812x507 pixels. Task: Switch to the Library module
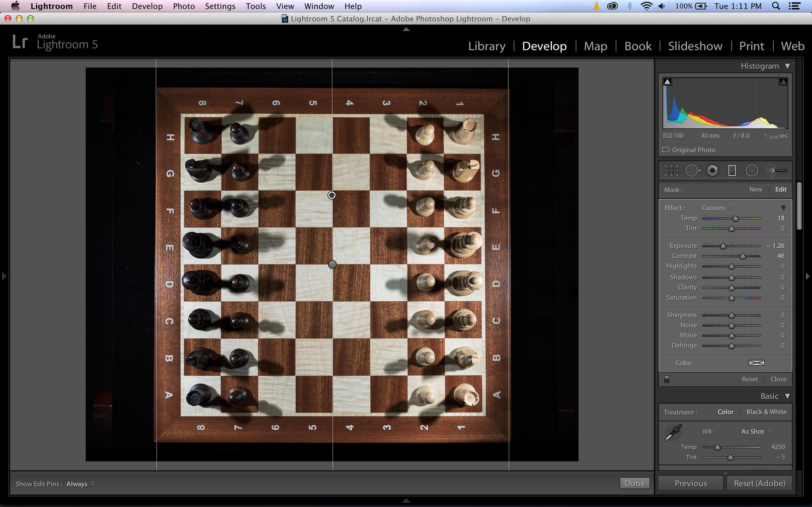[486, 46]
